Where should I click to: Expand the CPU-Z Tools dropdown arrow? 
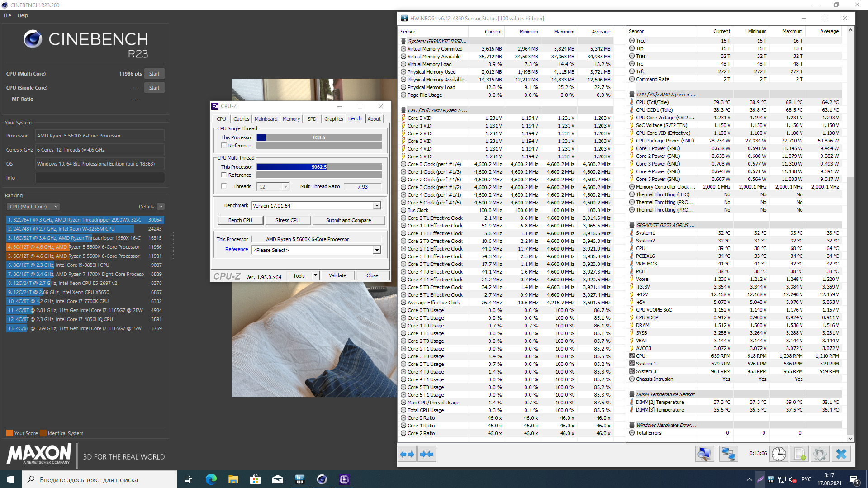(316, 275)
